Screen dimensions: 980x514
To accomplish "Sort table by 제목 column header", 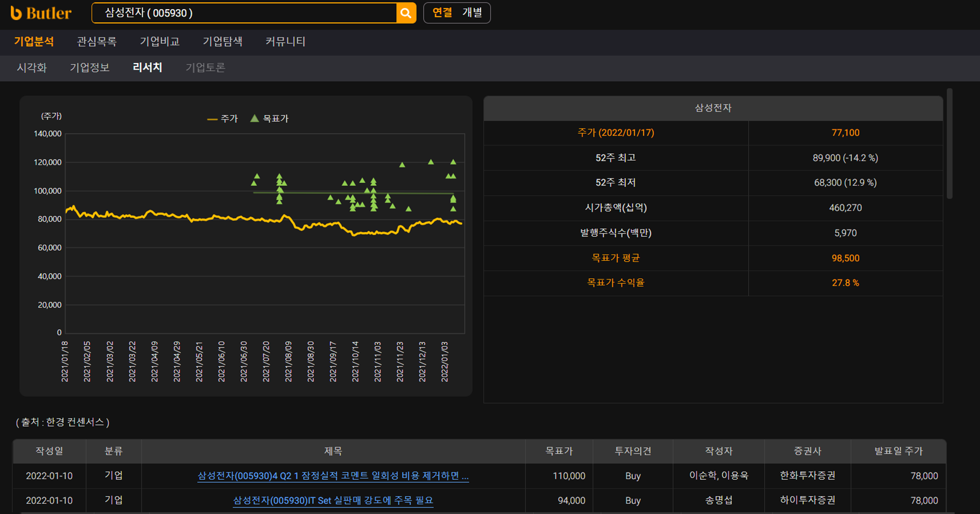I will (333, 451).
